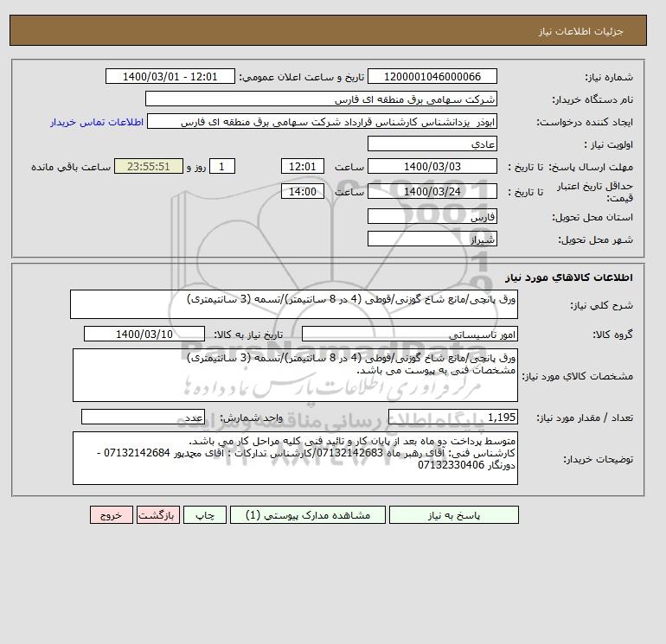The height and width of the screenshot is (644, 666).
Task: Click the واحد شمارش label
Action: [x=251, y=418]
